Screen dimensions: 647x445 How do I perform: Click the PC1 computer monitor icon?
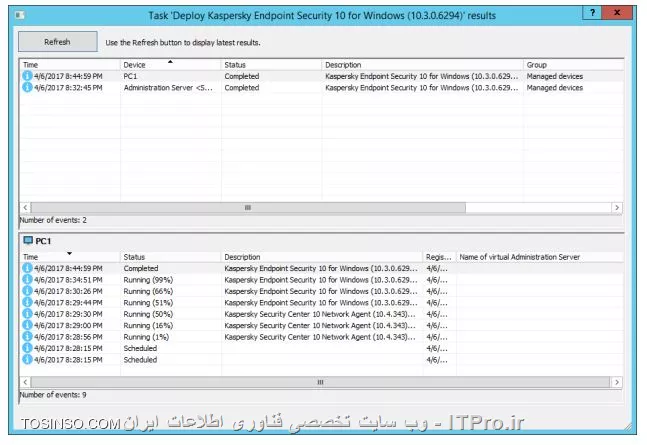pos(28,241)
